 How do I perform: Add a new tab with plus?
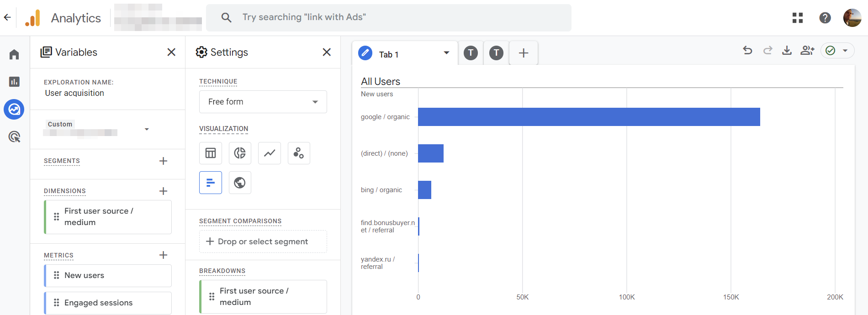point(524,53)
